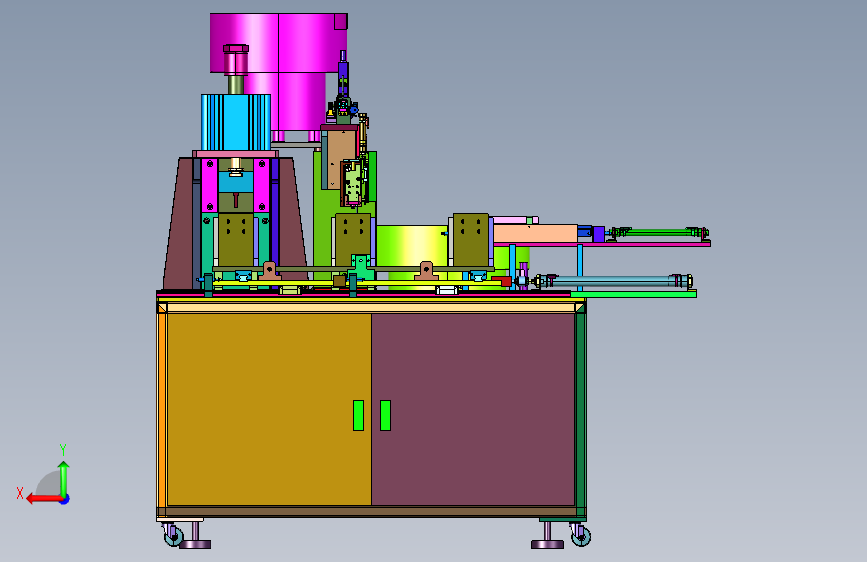Click the right green door handle
Viewport: 867px width, 562px height.
385,415
